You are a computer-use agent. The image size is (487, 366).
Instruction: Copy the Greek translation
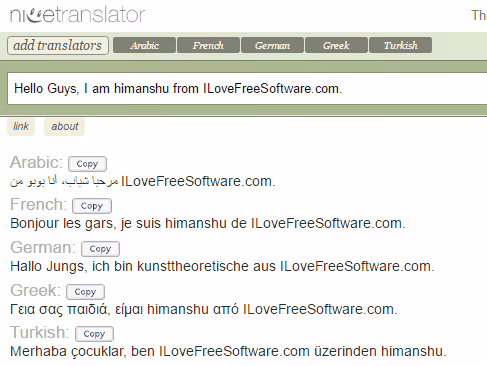(85, 292)
